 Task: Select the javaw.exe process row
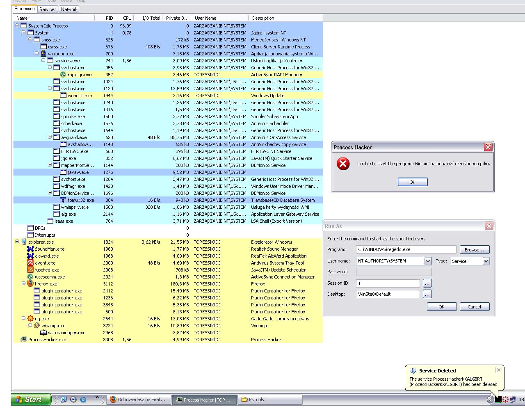coord(168,172)
